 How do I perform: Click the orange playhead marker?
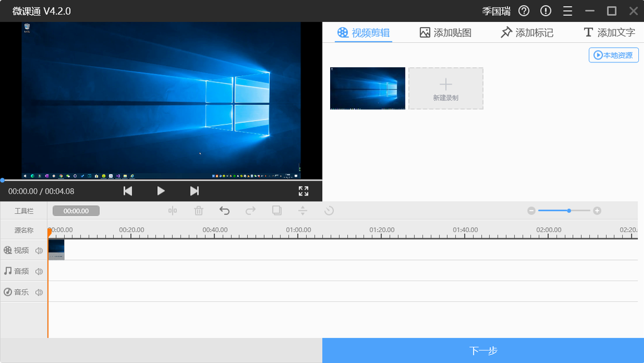49,233
